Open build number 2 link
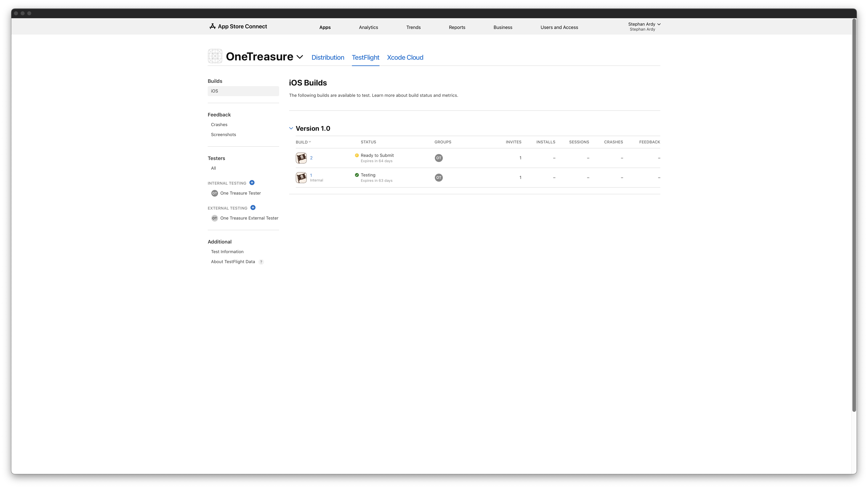The height and width of the screenshot is (488, 868). coord(311,158)
